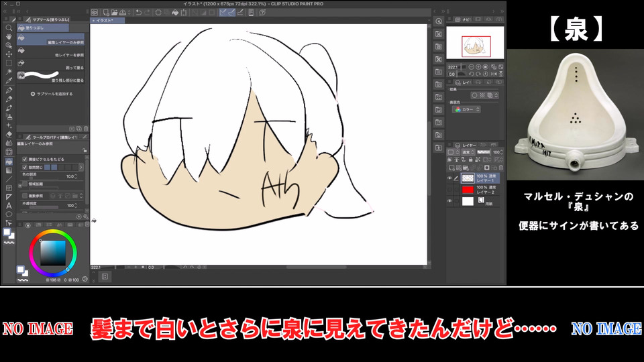The height and width of the screenshot is (362, 644).
Task: Toggle the 隙間閉じ checkbox
Action: (25, 167)
